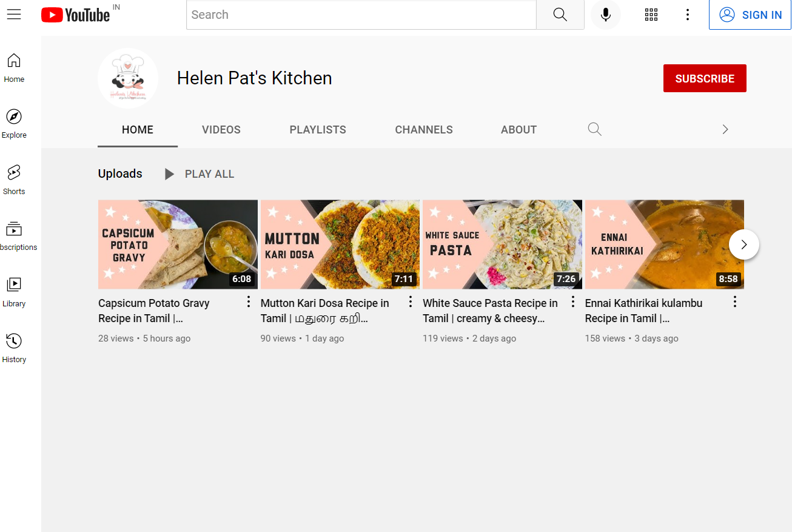Click the YouTube logo
The image size is (792, 532).
(76, 15)
